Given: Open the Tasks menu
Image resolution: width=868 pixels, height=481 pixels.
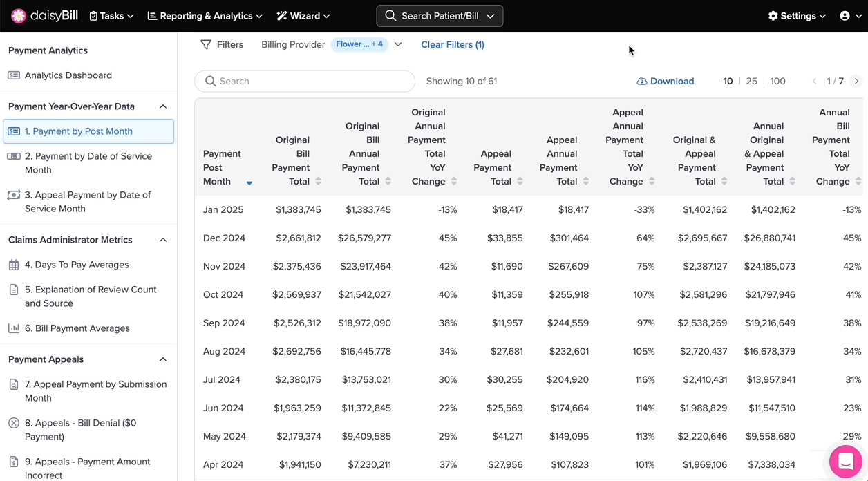Looking at the screenshot, I should (x=111, y=16).
